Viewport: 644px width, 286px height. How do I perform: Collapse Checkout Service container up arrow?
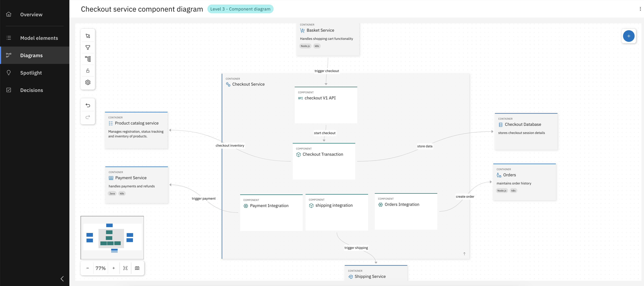[x=464, y=254]
